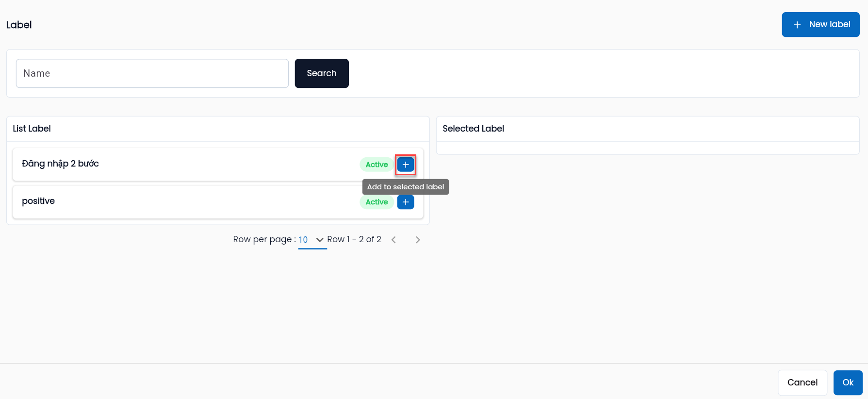The height and width of the screenshot is (399, 868).
Task: Create a New label
Action: (820, 24)
